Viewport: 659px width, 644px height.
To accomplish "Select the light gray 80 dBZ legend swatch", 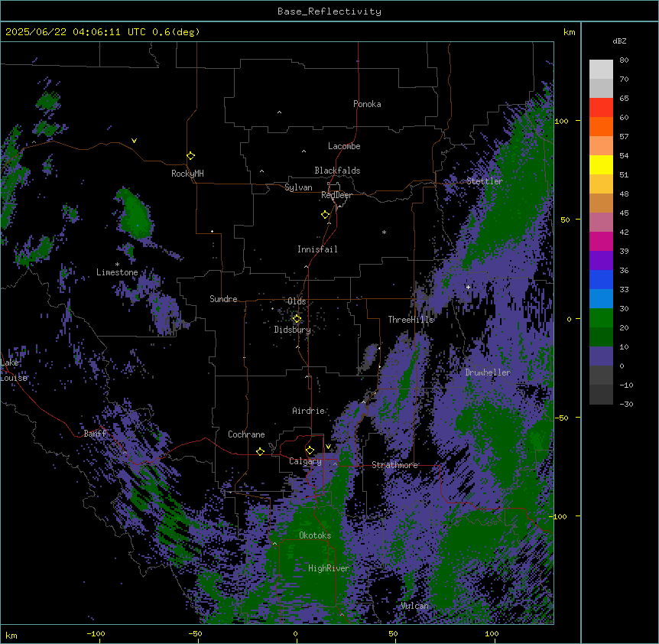I will click(x=601, y=70).
